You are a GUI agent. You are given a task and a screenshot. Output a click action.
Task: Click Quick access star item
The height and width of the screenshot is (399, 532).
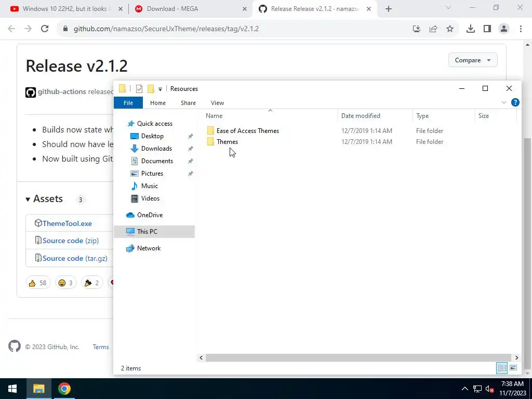154,124
